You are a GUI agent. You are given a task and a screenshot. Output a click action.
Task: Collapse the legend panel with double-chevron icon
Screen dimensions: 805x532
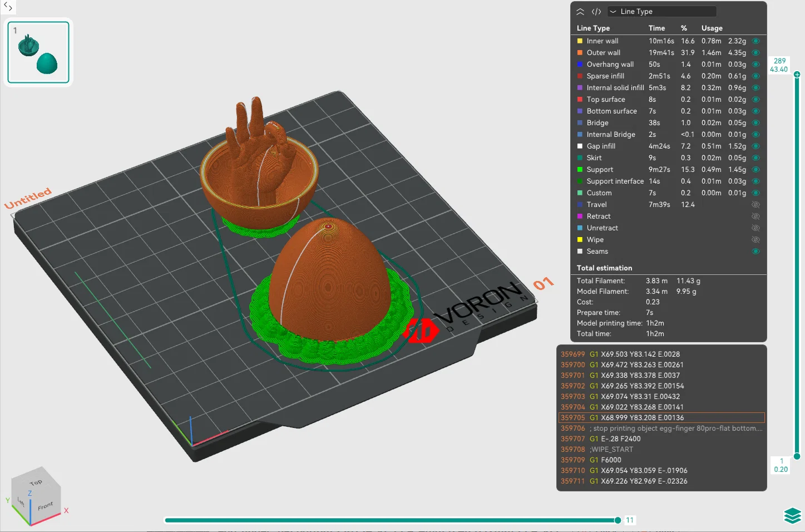pos(580,12)
